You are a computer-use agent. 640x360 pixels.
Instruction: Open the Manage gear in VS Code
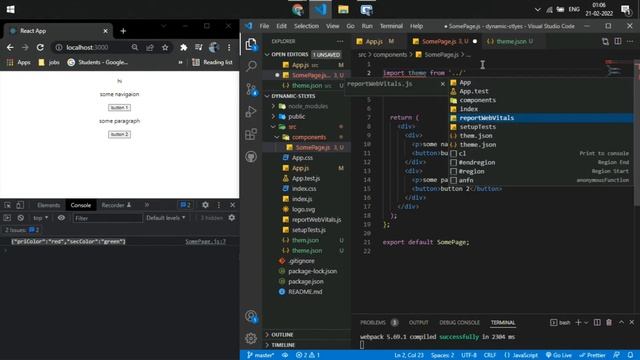(x=251, y=338)
